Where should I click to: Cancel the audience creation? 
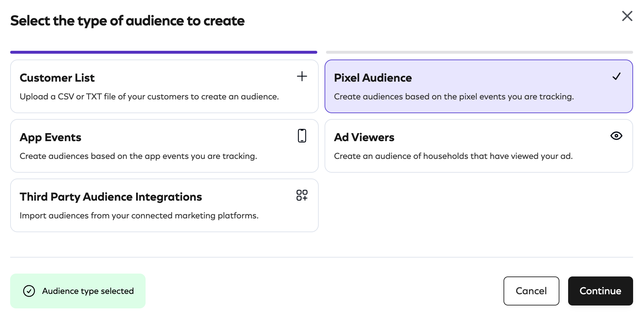point(531,291)
